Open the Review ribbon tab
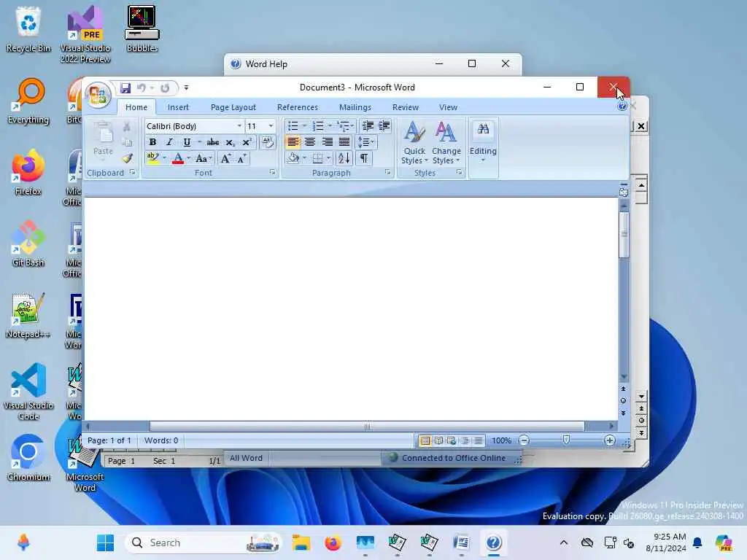747x560 pixels. 406,108
